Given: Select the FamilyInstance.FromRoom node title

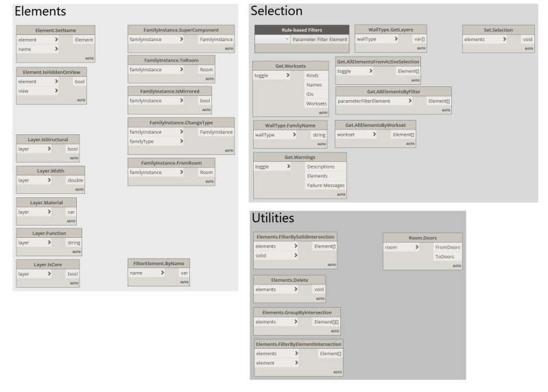Looking at the screenshot, I should 171,163.
